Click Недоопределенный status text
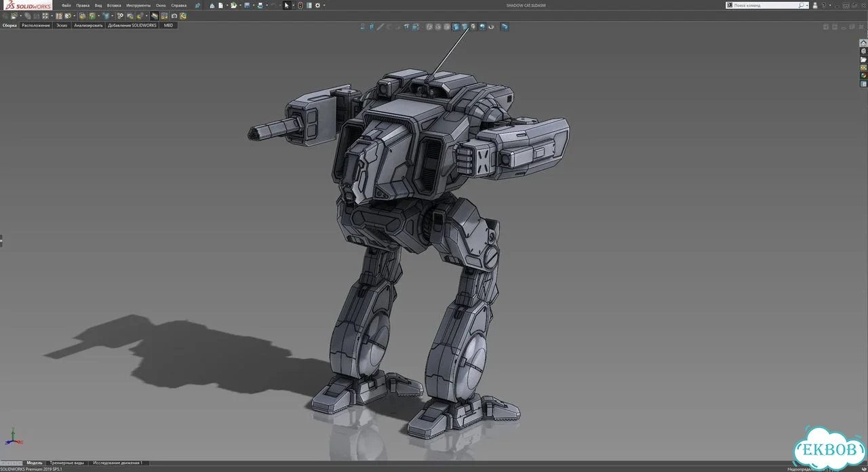This screenshot has width=868, height=472. pyautogui.click(x=802, y=469)
